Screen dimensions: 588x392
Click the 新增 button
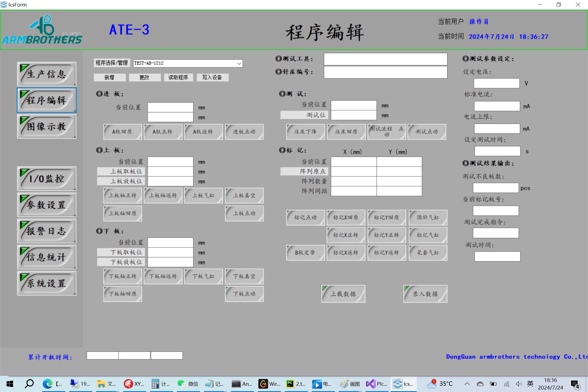(109, 77)
